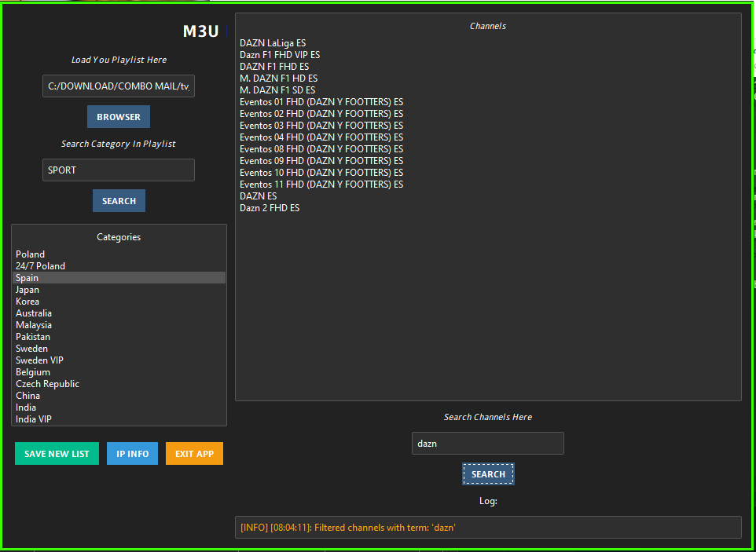
Task: Pick the Malaysia category
Action: click(119, 325)
